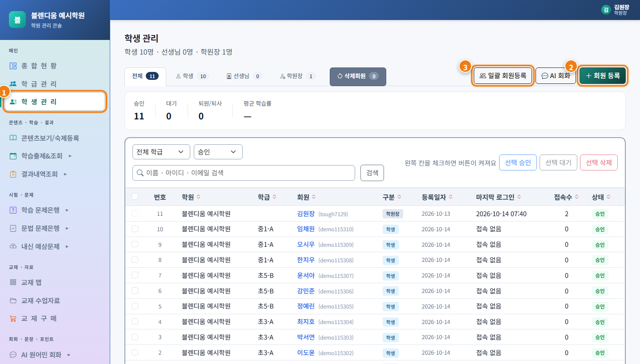This screenshot has width=640, height=364.
Task: Expand the 학습 문제은행 submenu arrow
Action: pyautogui.click(x=67, y=210)
